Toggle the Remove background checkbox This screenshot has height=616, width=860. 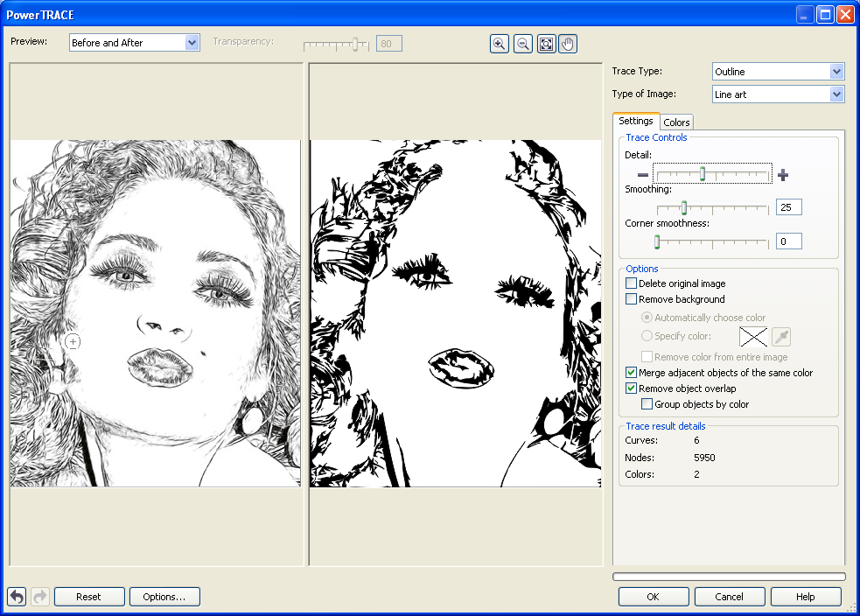pyautogui.click(x=632, y=299)
